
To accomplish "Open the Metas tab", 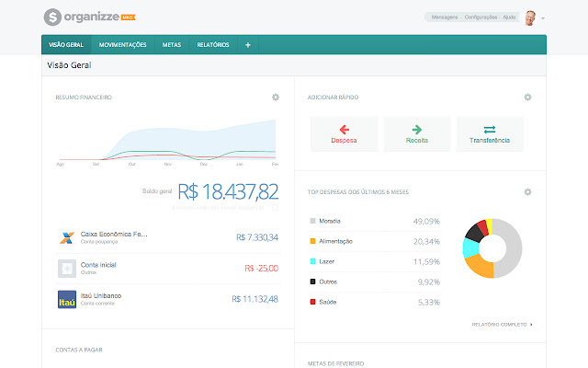I will click(x=171, y=45).
